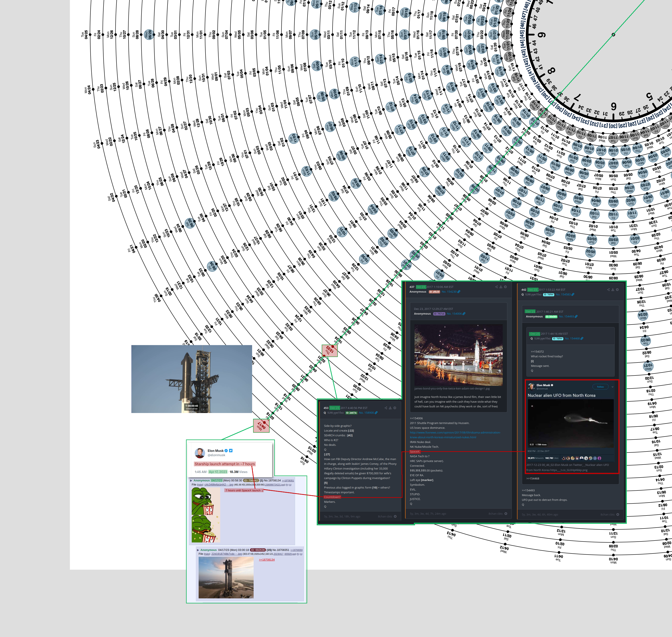Play the Nuclear alien UFO tweet video
This screenshot has width=672, height=637.
point(570,423)
